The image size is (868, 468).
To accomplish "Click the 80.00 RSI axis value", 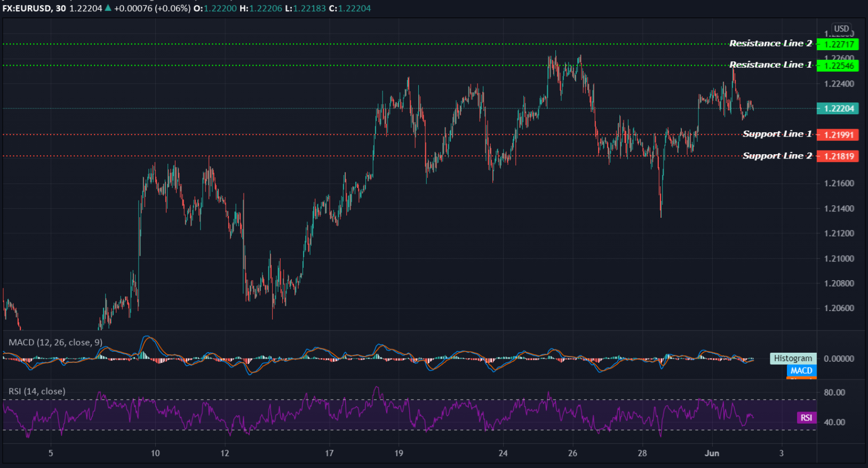I will click(834, 392).
